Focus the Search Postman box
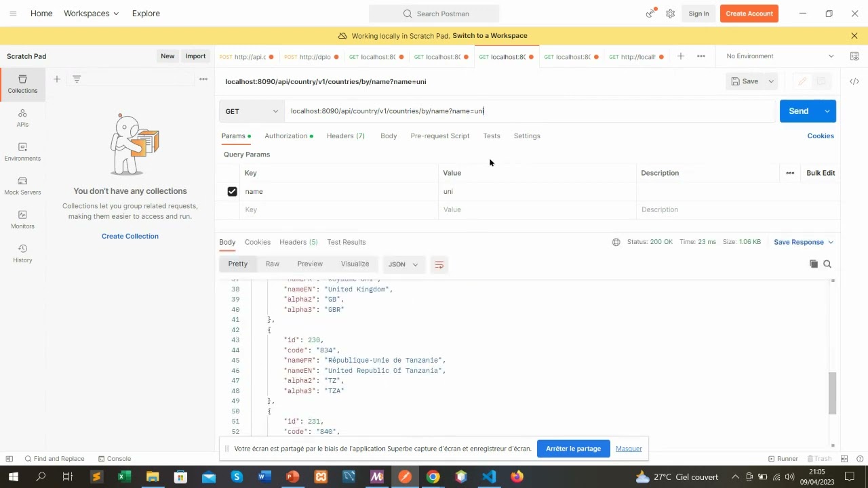868x488 pixels. 434,14
